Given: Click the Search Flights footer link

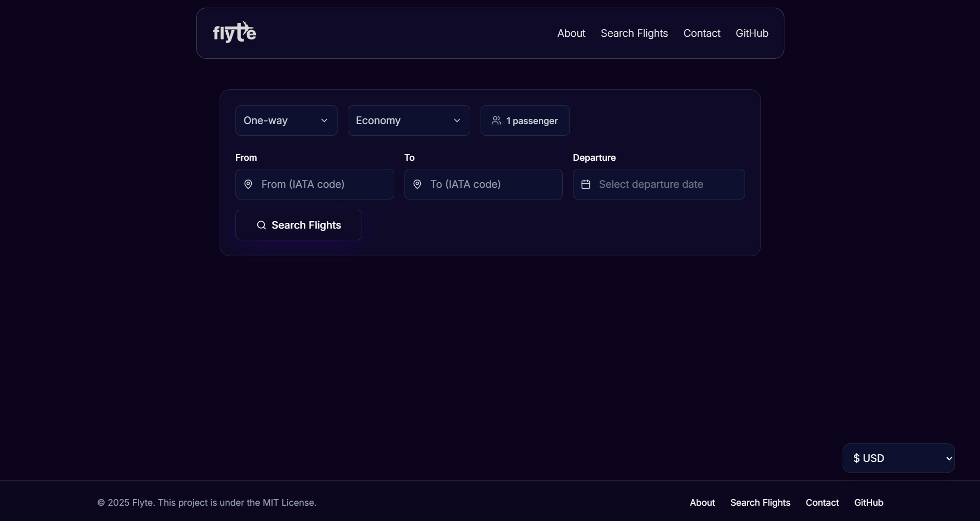Looking at the screenshot, I should (x=760, y=503).
